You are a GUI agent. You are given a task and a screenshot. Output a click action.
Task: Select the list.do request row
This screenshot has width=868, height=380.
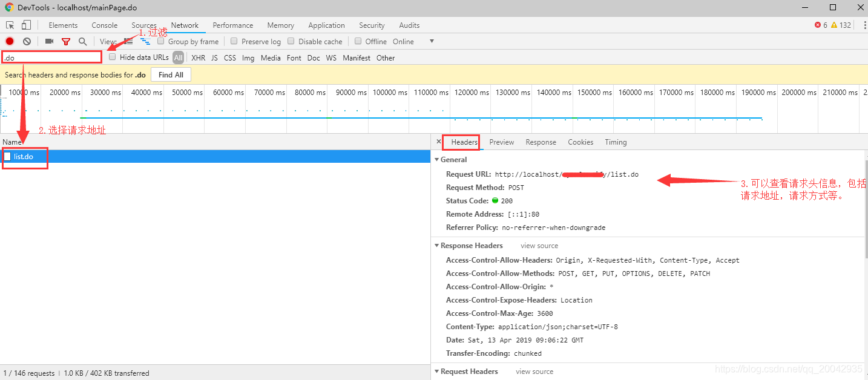point(215,156)
